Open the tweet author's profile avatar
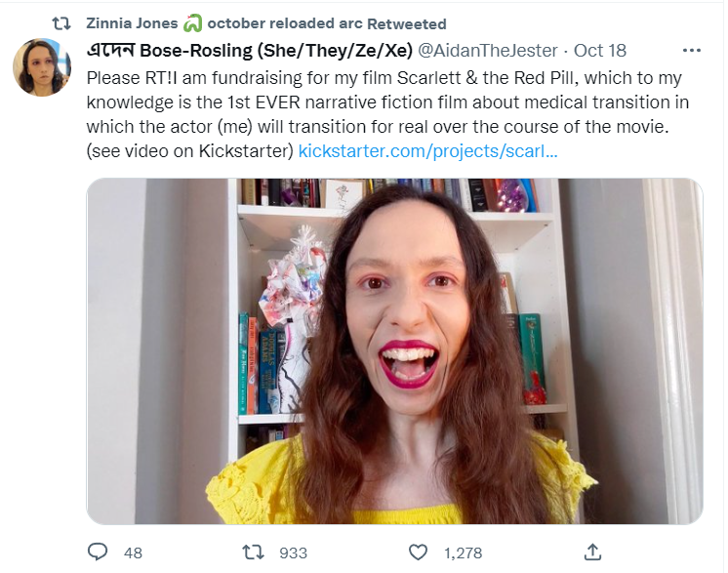 (x=42, y=67)
